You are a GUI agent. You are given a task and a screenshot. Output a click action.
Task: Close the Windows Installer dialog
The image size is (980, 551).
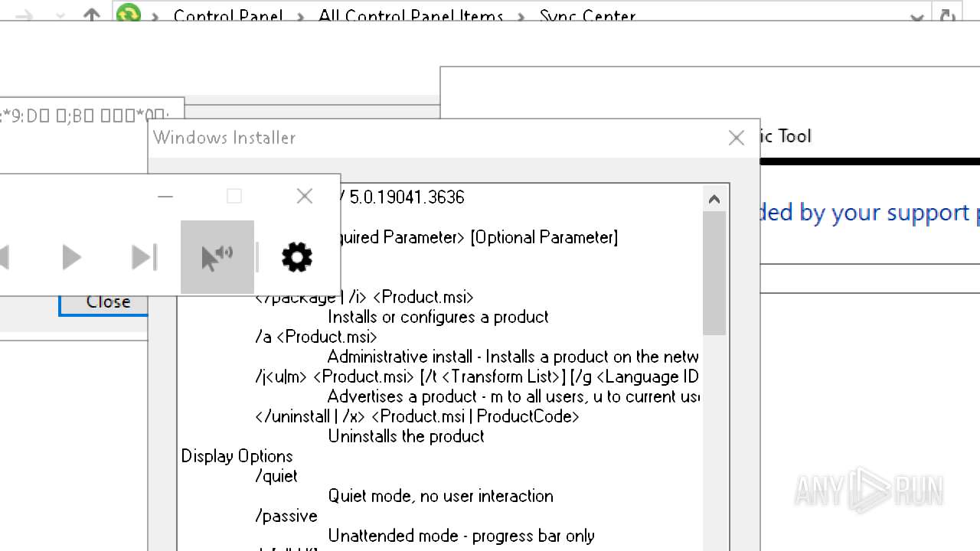737,138
